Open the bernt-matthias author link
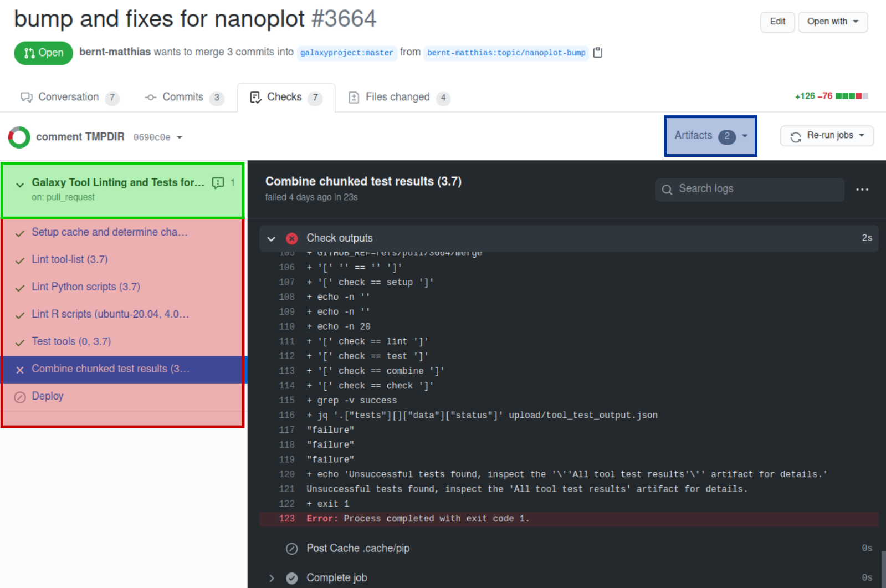 [x=115, y=52]
